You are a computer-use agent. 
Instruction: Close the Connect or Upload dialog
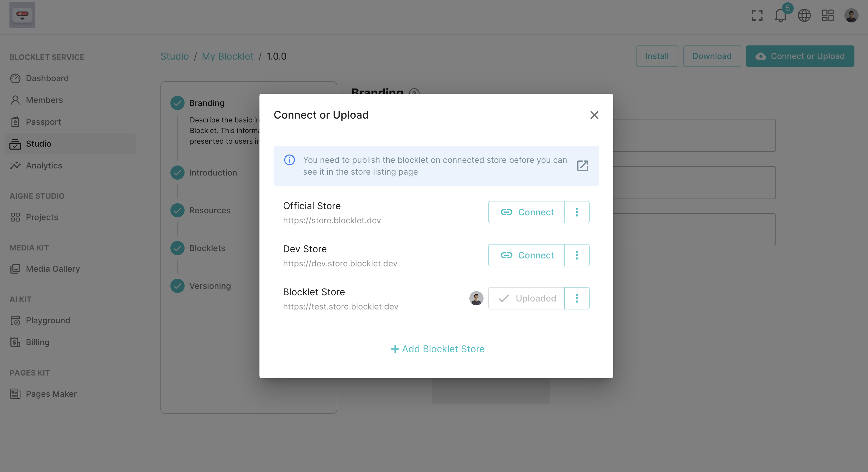[x=594, y=115]
